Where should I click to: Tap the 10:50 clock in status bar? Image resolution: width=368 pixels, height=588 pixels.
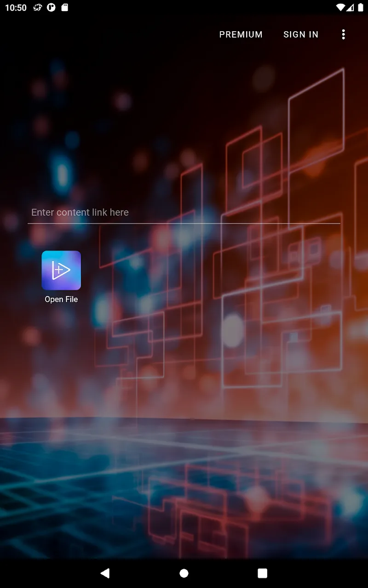click(16, 8)
